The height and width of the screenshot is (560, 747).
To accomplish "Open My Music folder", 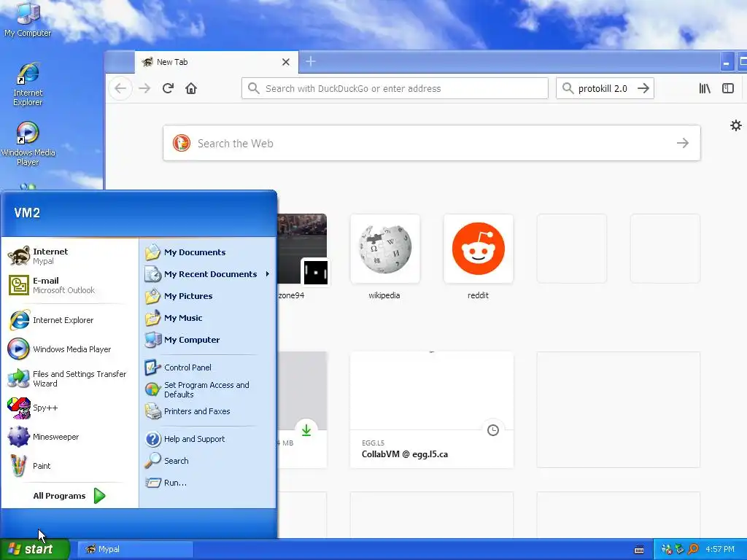I will click(x=208, y=318).
